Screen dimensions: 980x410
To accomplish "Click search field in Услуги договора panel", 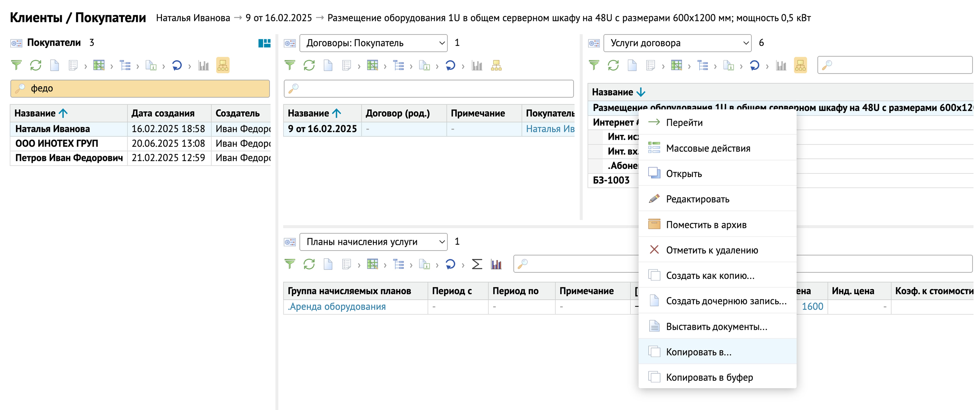I will click(895, 65).
